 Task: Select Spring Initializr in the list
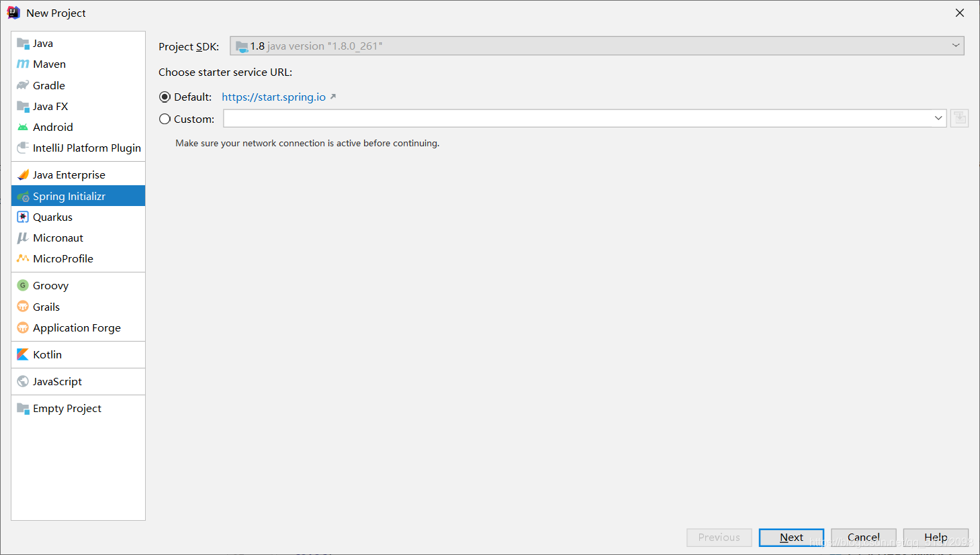pos(79,196)
